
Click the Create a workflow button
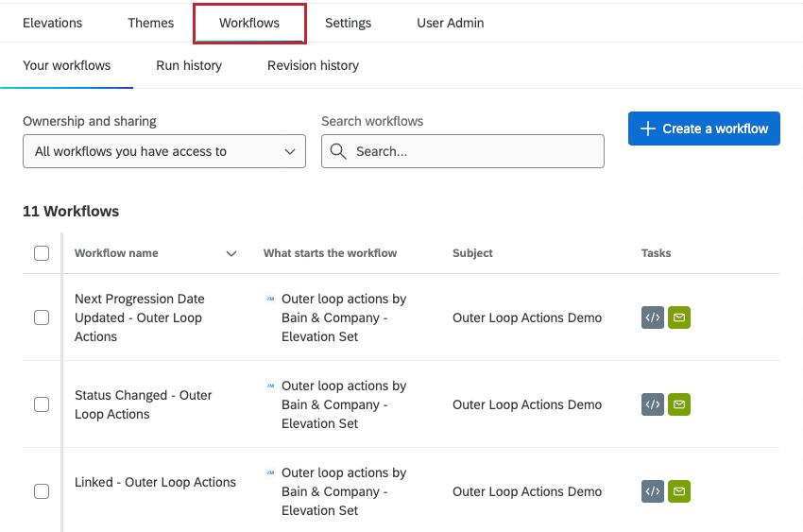coord(704,129)
